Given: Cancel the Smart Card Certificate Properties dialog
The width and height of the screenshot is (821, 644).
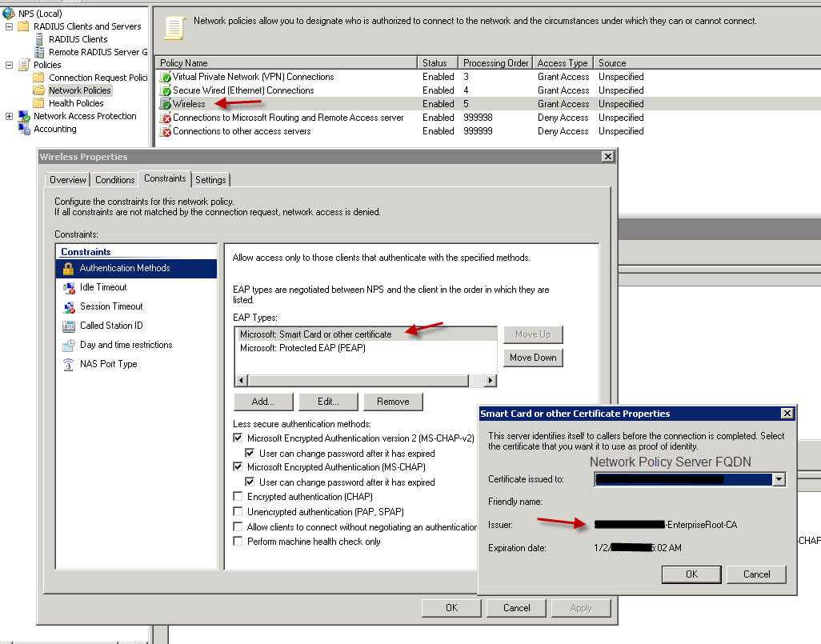Looking at the screenshot, I should [x=757, y=574].
